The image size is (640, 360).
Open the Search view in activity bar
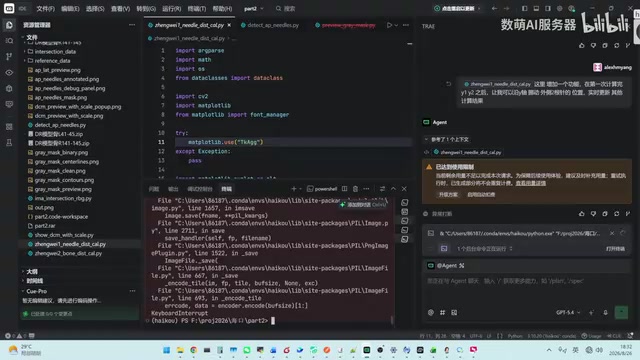pyautogui.click(x=9, y=41)
